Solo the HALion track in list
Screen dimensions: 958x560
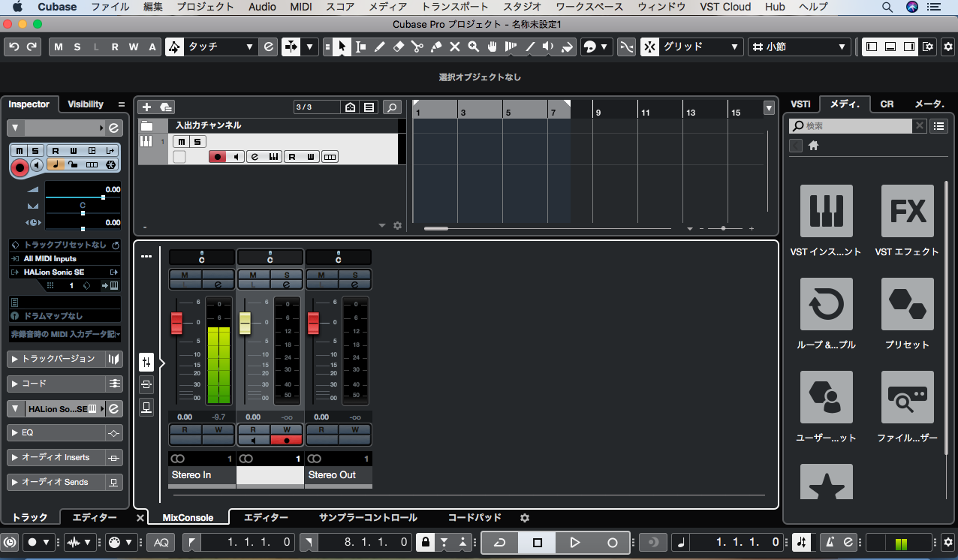point(197,142)
